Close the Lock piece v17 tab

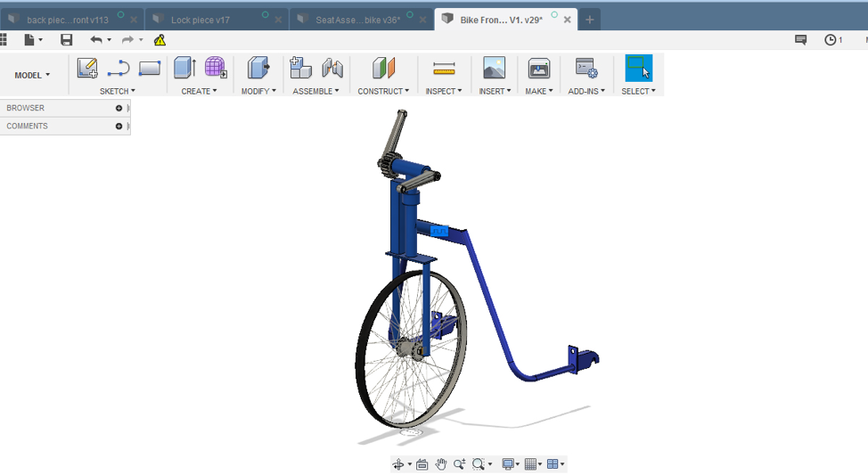(278, 20)
